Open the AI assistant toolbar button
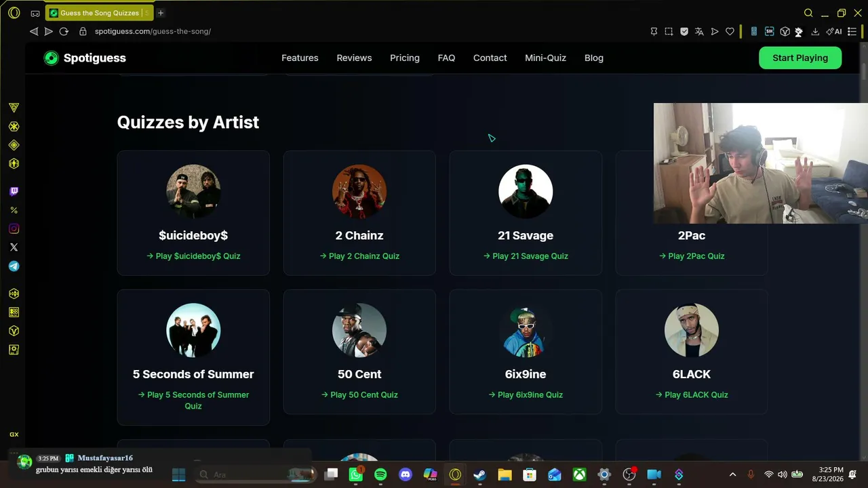The height and width of the screenshot is (488, 868). (x=834, y=31)
